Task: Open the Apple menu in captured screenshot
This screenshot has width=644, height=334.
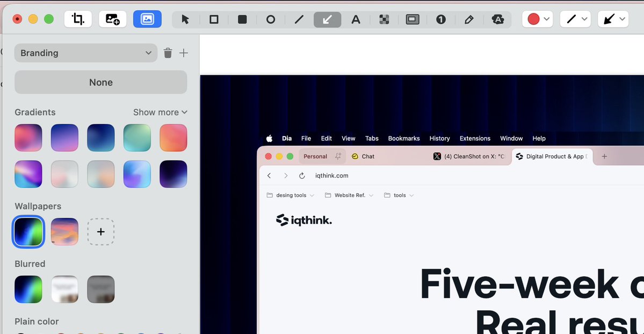Action: (270, 139)
